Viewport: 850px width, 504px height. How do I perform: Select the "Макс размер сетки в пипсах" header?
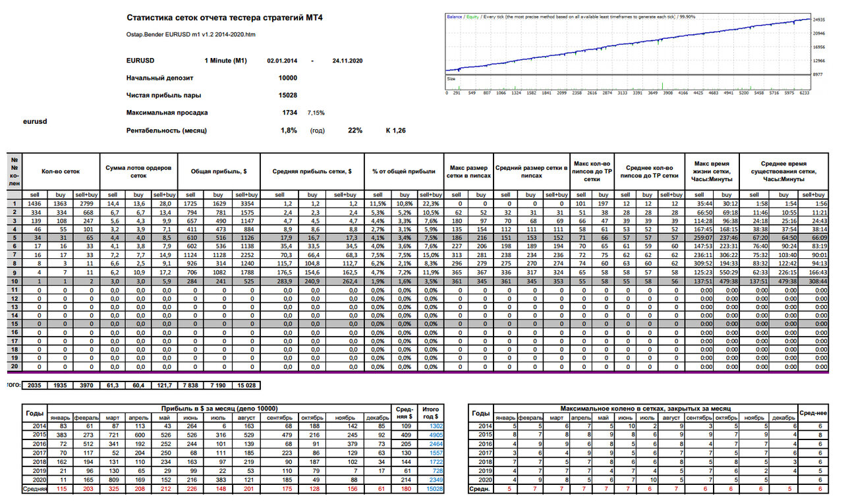[x=468, y=171]
